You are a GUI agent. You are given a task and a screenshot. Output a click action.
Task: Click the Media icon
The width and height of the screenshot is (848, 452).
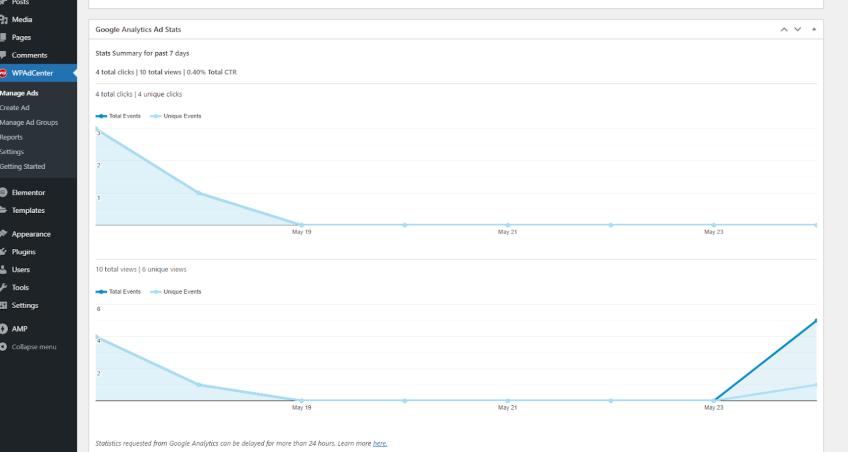coord(3,19)
